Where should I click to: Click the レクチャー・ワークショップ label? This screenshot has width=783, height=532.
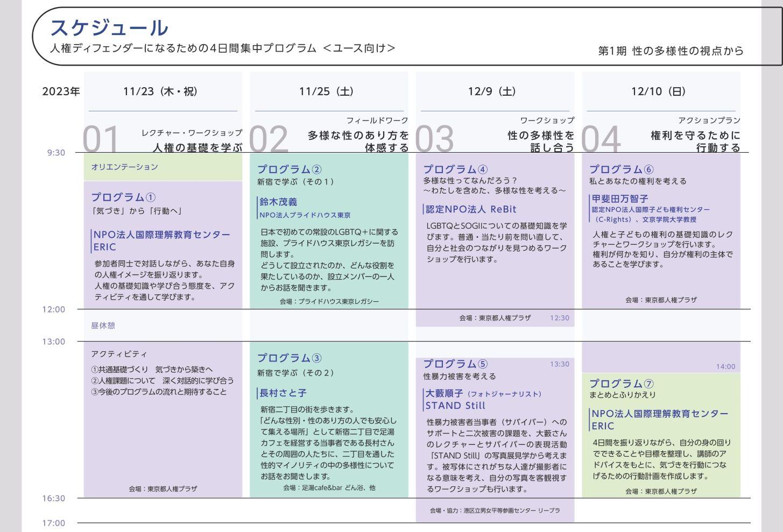pos(192,132)
